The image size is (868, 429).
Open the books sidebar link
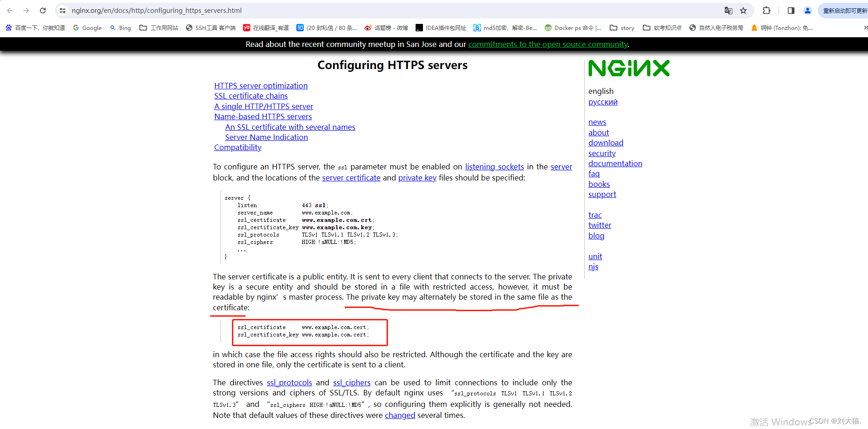[599, 184]
